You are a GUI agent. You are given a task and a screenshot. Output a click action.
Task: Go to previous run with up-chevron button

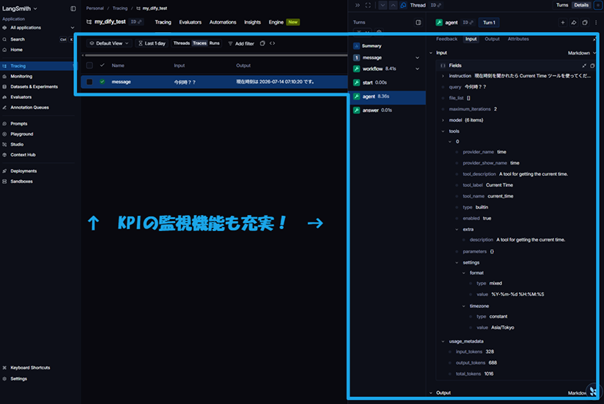coord(393,5)
